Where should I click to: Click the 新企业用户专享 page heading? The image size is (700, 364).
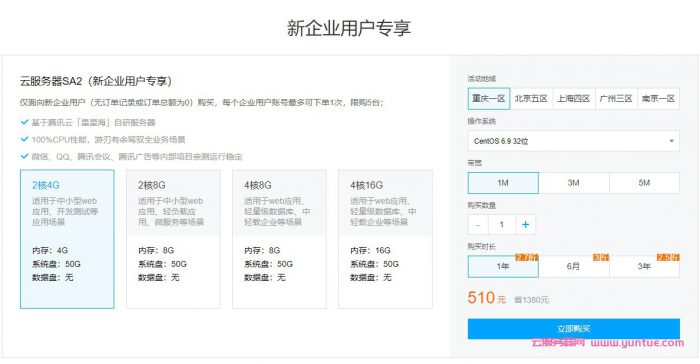coord(349,28)
